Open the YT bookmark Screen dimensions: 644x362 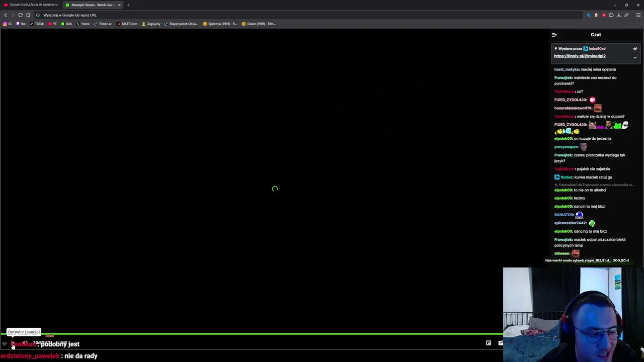tap(53, 24)
